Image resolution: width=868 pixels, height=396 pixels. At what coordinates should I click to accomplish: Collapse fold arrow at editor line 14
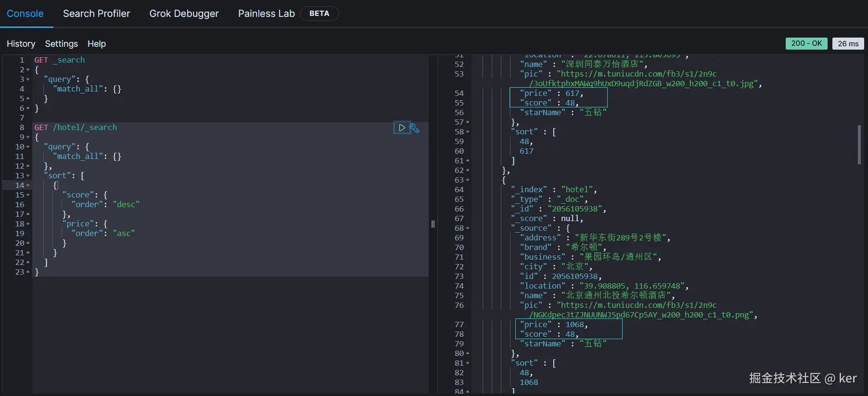point(28,185)
